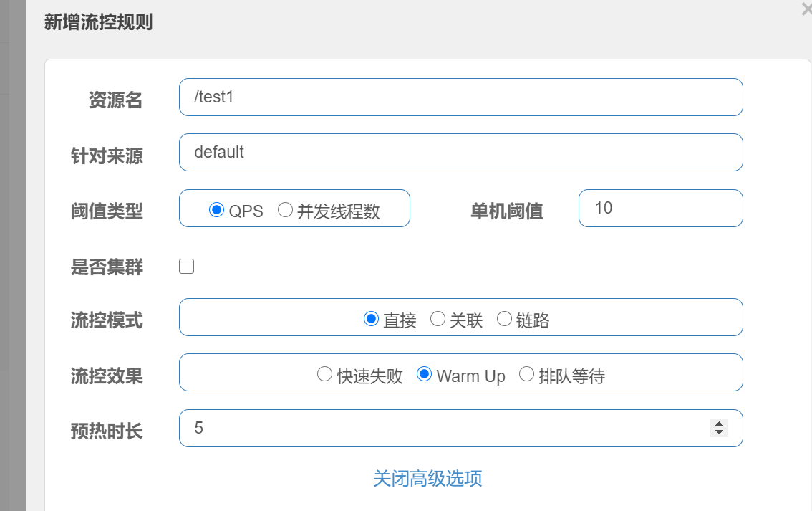This screenshot has height=511, width=812.
Task: Close the 新增流控规则 dialog
Action: coord(806,9)
